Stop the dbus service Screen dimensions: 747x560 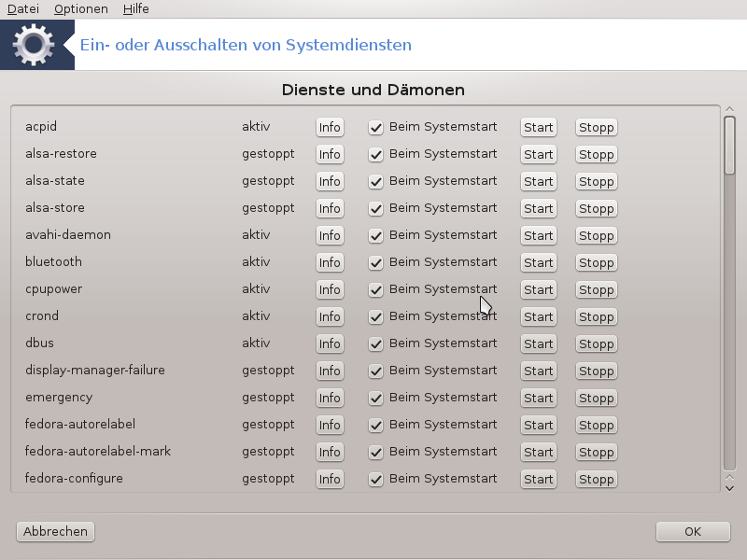(596, 343)
